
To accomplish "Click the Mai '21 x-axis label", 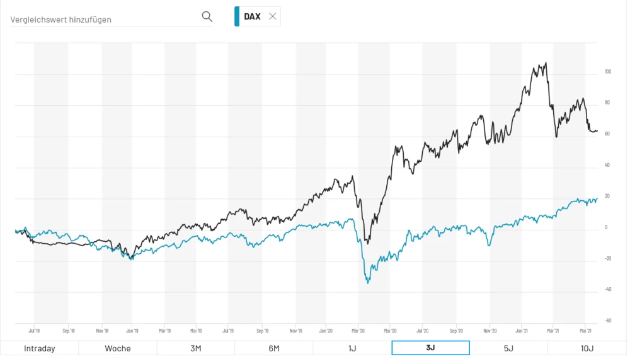I will click(x=585, y=330).
